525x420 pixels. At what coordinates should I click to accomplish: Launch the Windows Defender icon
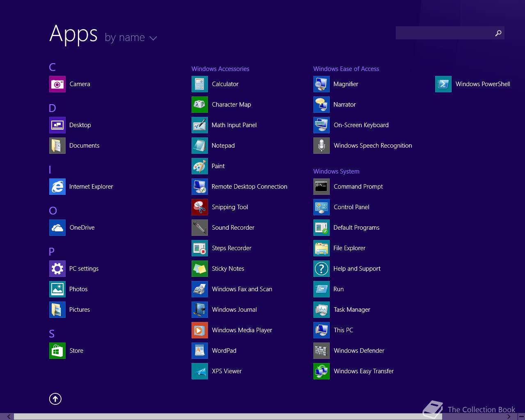coord(322,351)
